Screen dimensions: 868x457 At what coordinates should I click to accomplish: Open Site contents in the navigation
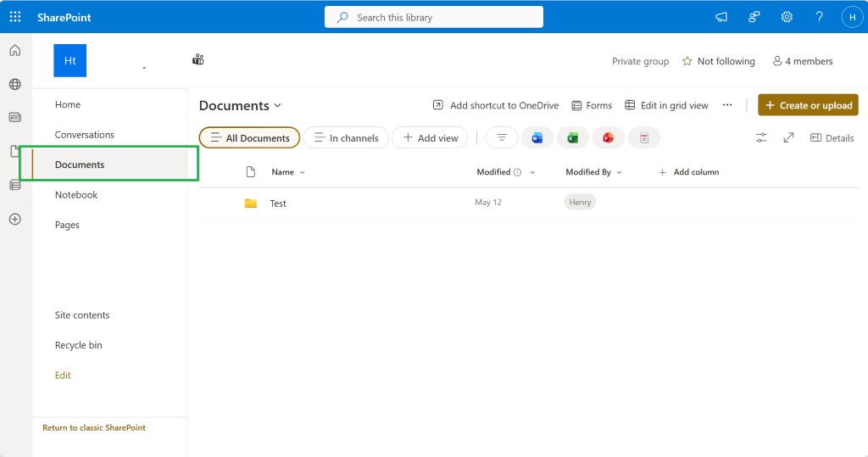click(x=82, y=315)
